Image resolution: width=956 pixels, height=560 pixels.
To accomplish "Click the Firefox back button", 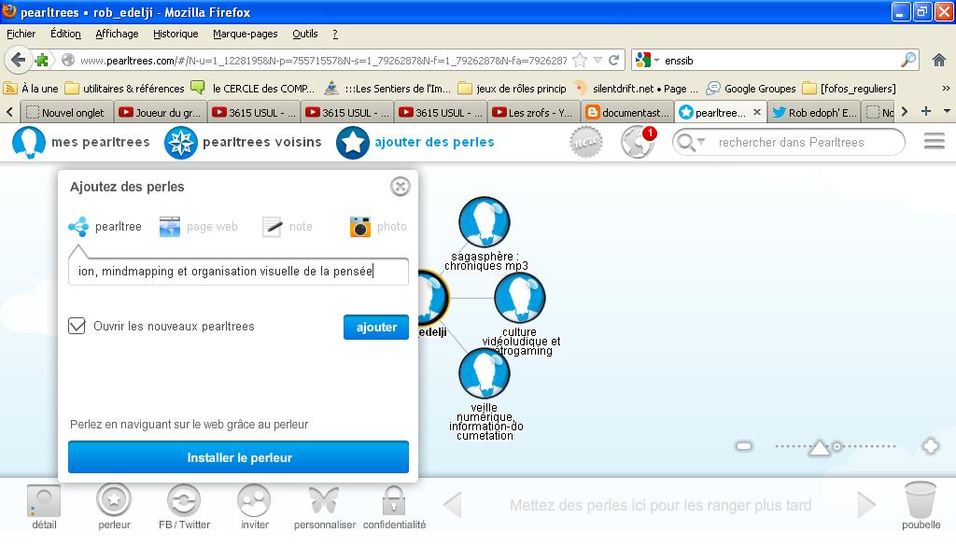I will 19,61.
